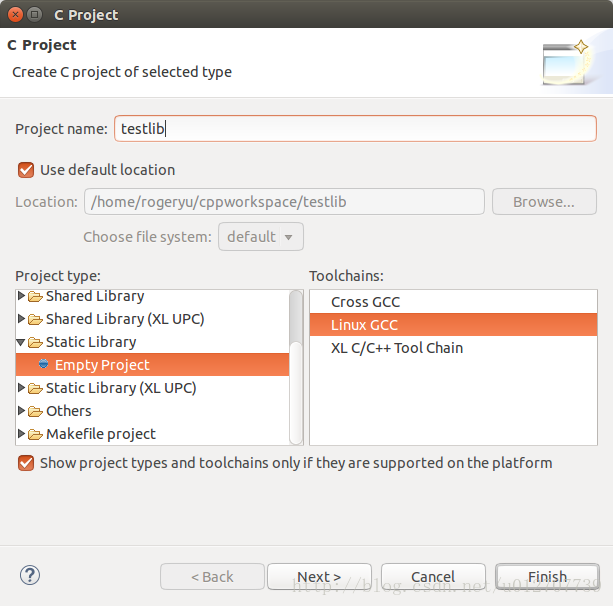Click the new project wizard banner icon

point(565,63)
